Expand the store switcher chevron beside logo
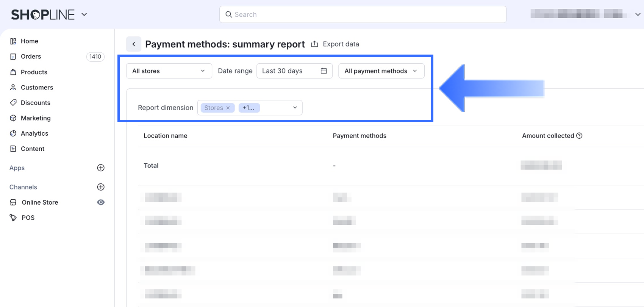 click(84, 15)
